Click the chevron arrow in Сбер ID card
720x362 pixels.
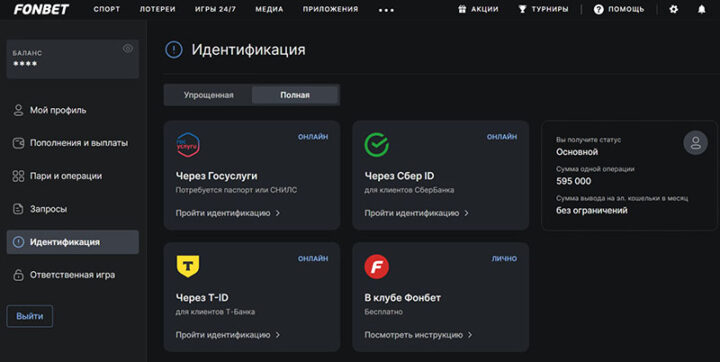click(x=467, y=213)
